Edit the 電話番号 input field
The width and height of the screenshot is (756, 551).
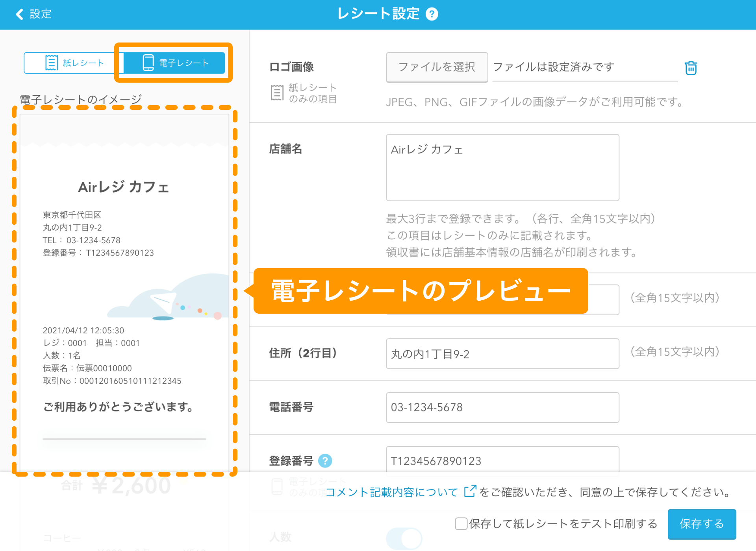click(502, 407)
